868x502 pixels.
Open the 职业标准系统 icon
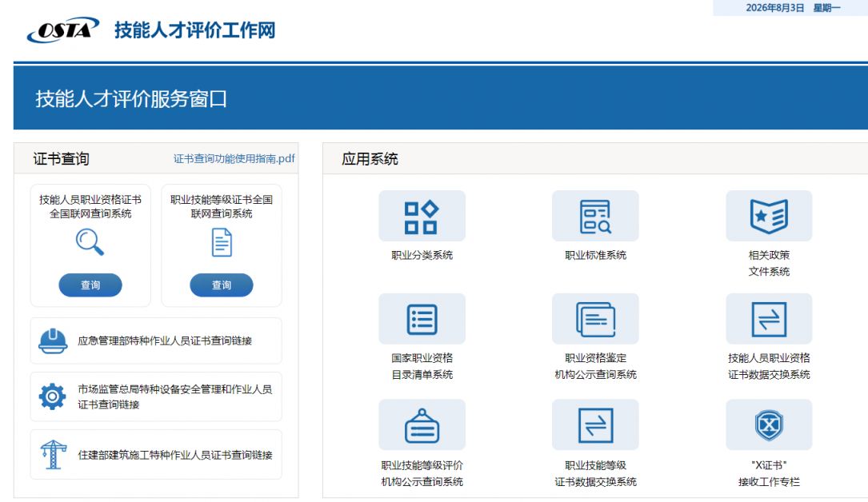(x=595, y=216)
